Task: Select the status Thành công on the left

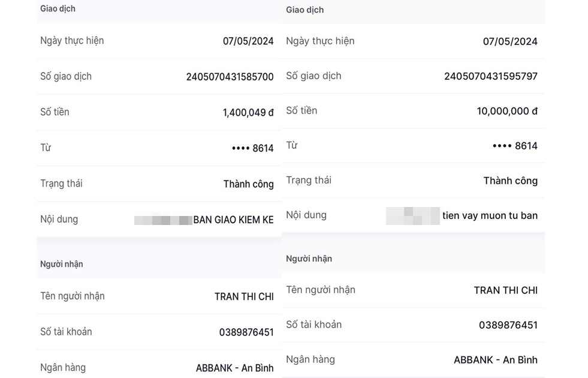Action: coord(248,184)
